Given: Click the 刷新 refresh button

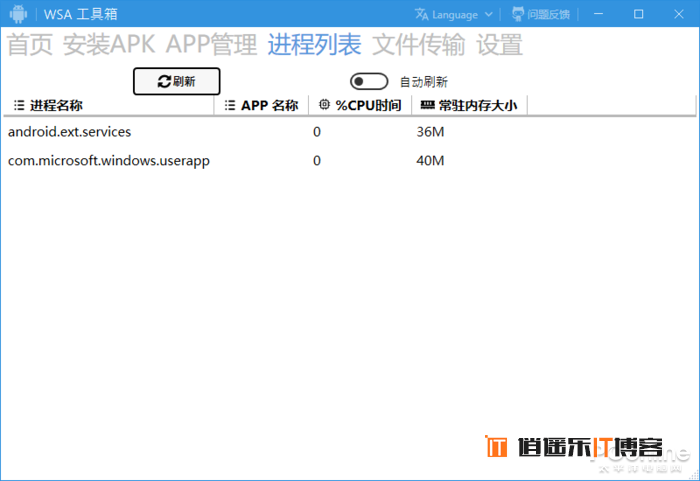Looking at the screenshot, I should 176,81.
